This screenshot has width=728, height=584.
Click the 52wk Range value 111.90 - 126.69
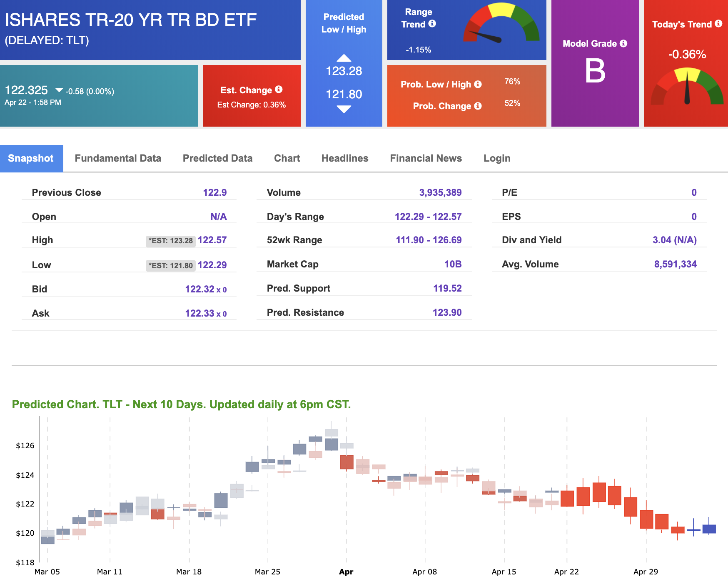pos(429,240)
